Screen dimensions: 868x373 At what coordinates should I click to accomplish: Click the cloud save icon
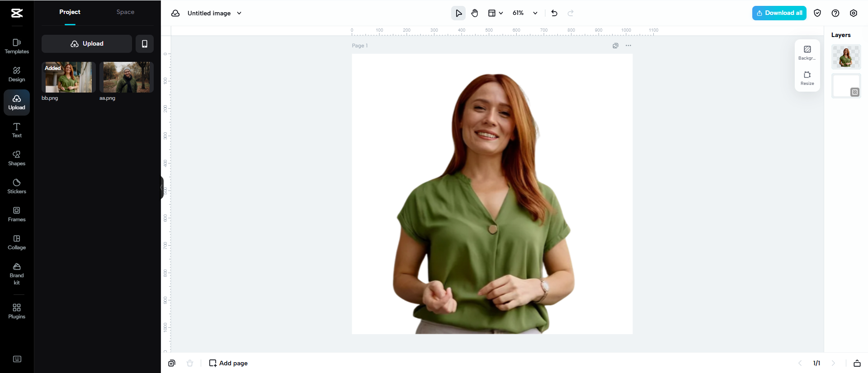click(175, 13)
